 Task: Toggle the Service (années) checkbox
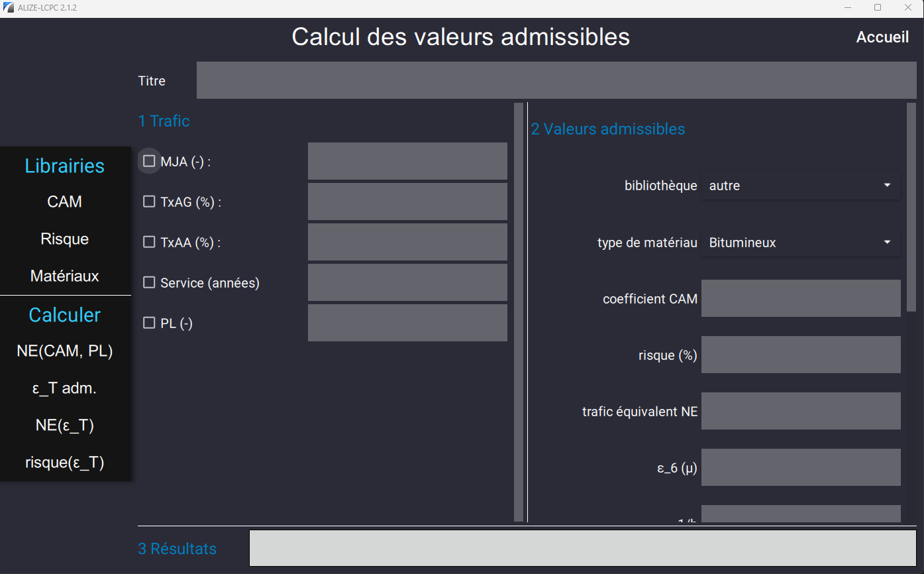coord(149,282)
